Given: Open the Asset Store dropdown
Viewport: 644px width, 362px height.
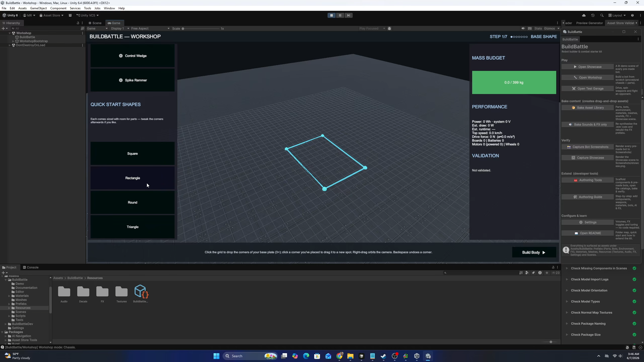Looking at the screenshot, I should click(51, 15).
